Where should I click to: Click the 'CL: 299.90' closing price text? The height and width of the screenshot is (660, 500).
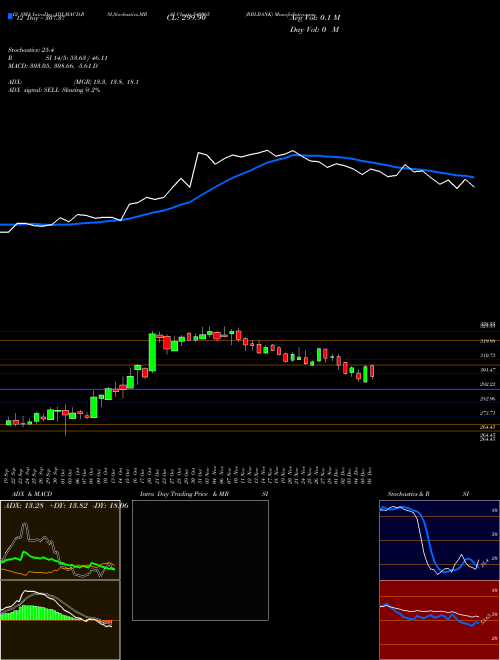(186, 18)
